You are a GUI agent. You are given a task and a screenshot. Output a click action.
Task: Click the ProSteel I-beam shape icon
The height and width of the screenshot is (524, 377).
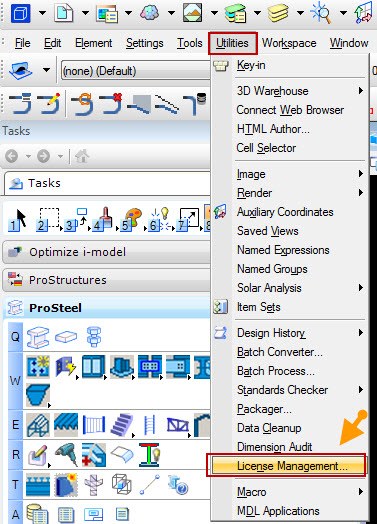tap(38, 337)
